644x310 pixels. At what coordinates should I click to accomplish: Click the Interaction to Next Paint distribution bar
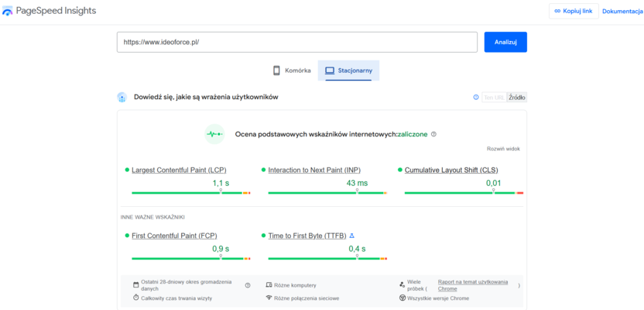pos(327,192)
